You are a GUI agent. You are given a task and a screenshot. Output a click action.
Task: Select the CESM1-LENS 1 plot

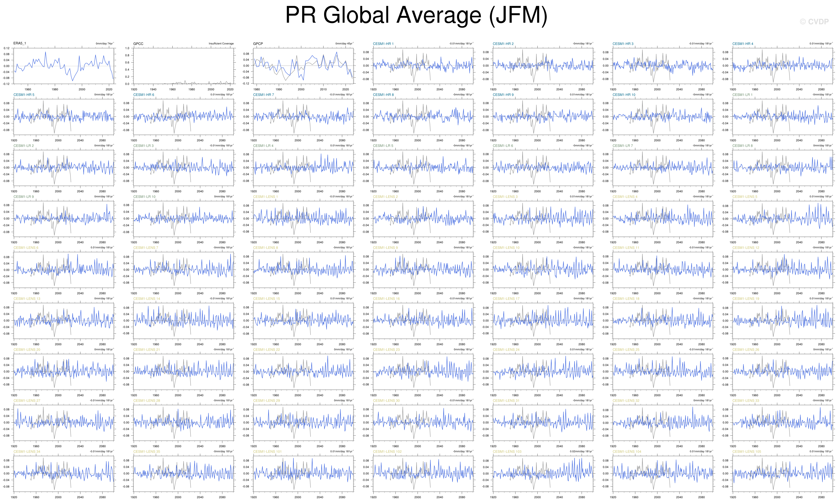coord(303,219)
